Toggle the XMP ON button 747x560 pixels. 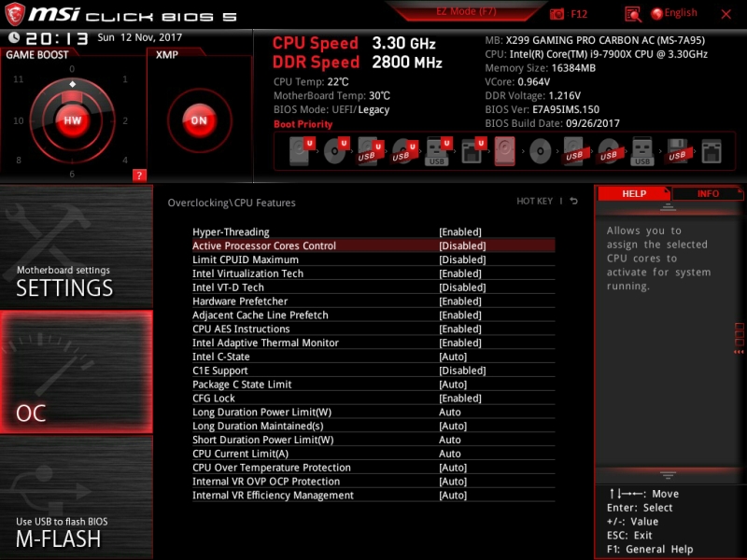[199, 120]
